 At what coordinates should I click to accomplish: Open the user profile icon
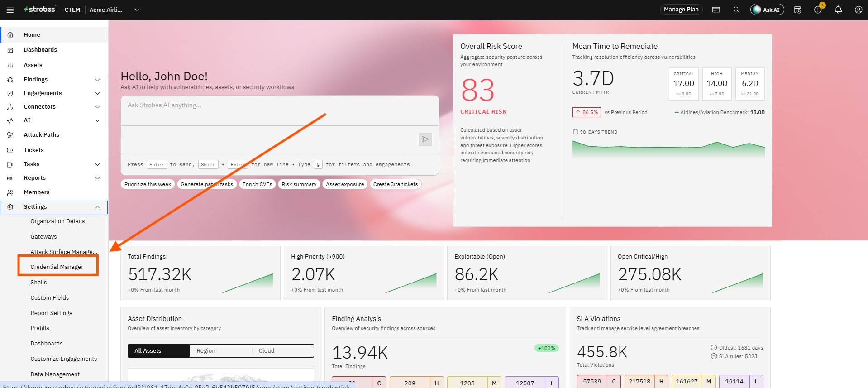tap(858, 10)
